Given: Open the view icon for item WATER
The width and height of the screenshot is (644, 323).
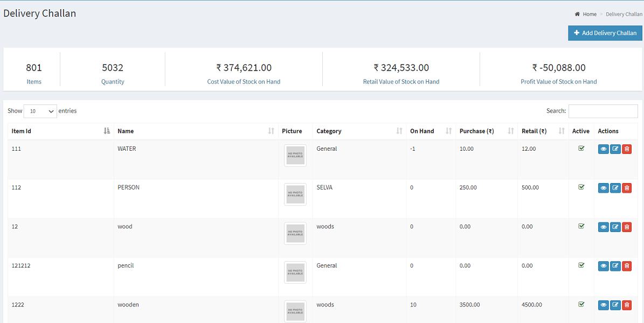Looking at the screenshot, I should (x=603, y=149).
